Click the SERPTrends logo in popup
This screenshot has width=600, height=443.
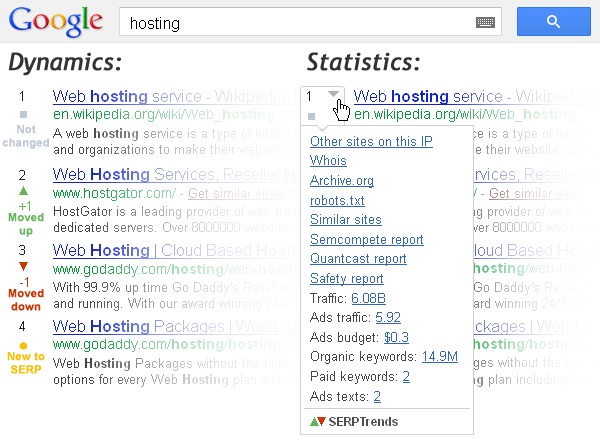point(354,422)
